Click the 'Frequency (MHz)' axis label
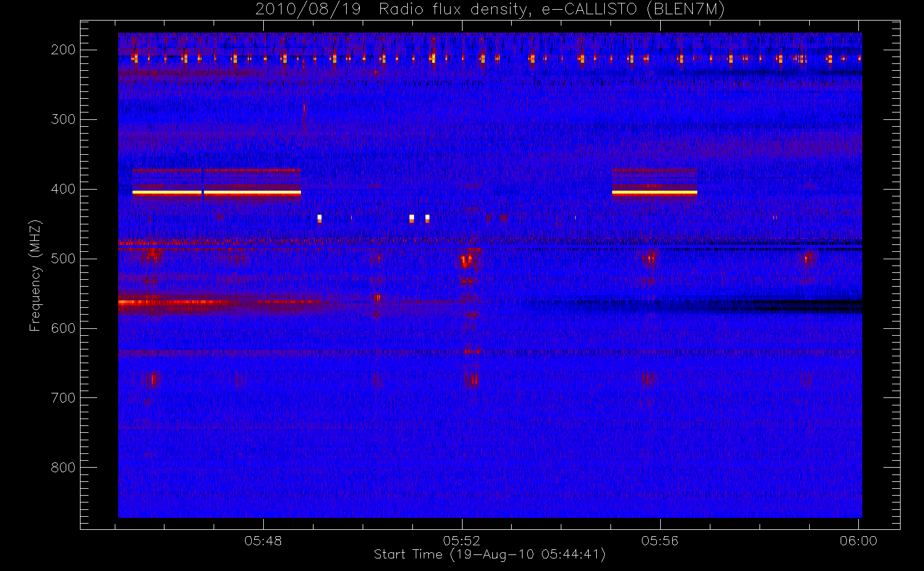This screenshot has width=924, height=571. click(x=35, y=275)
